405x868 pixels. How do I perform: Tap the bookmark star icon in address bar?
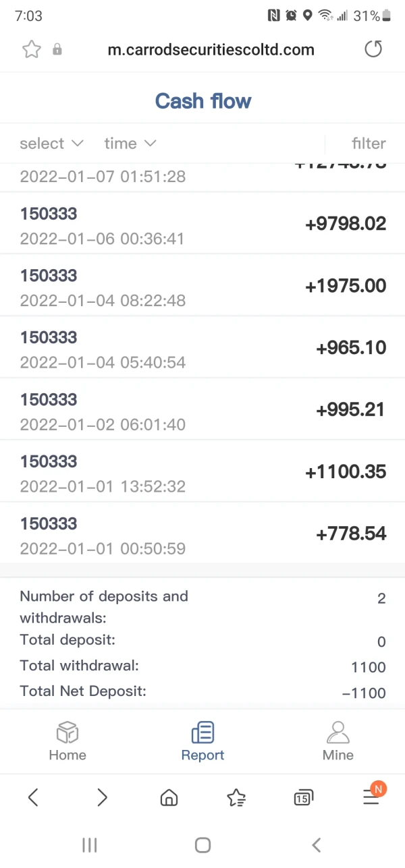tap(32, 49)
